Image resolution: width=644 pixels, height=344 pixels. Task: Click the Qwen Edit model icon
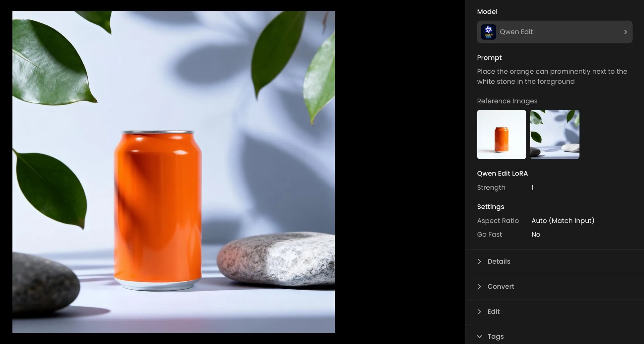click(489, 31)
